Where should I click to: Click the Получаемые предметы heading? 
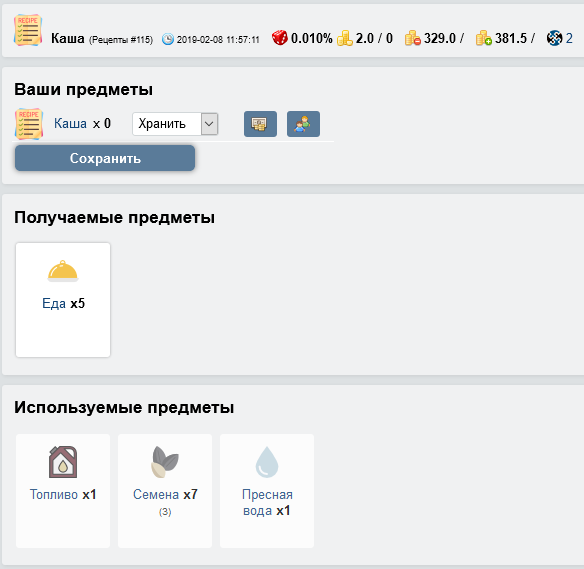114,217
